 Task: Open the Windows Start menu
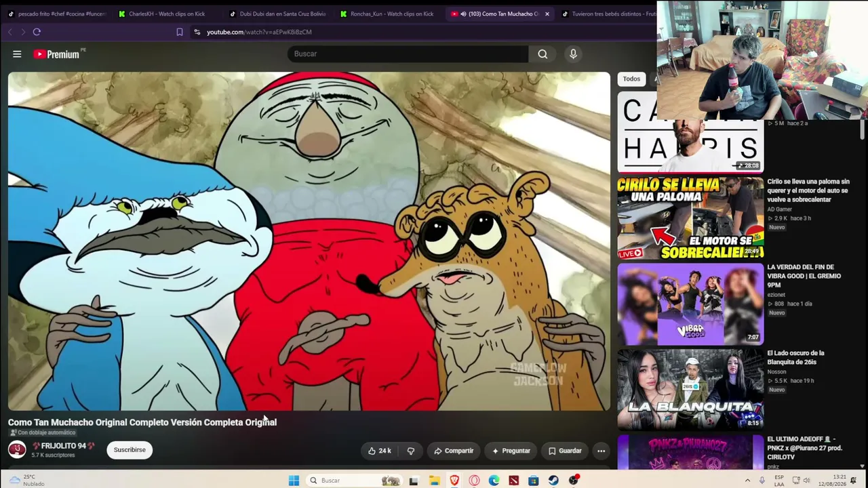click(x=294, y=481)
